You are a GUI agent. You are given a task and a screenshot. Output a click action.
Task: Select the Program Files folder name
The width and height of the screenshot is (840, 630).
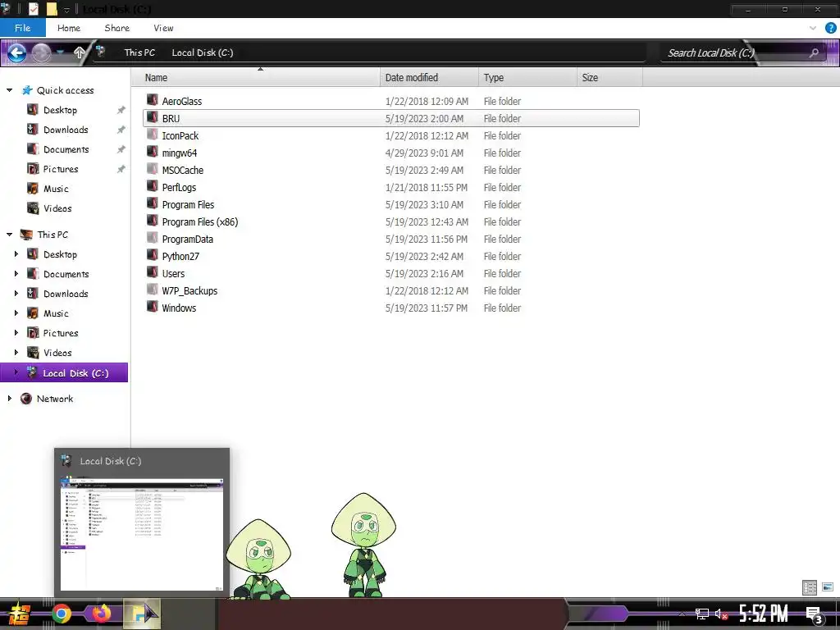(x=188, y=204)
